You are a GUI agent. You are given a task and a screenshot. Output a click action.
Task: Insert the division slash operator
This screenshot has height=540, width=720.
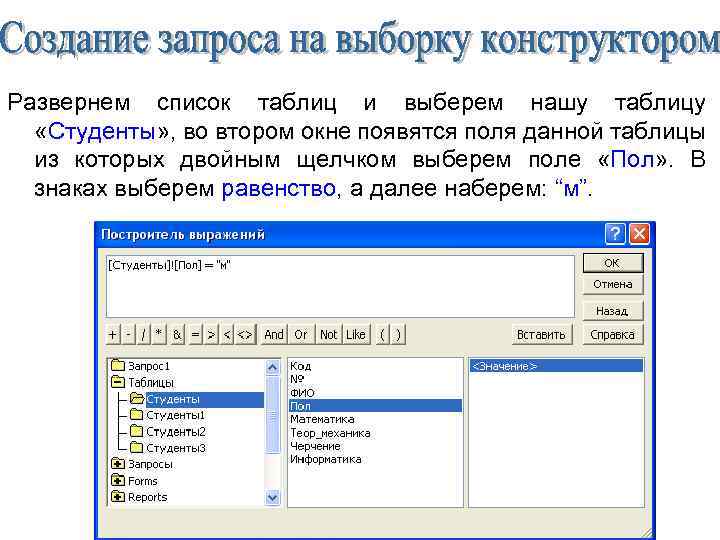[x=144, y=335]
